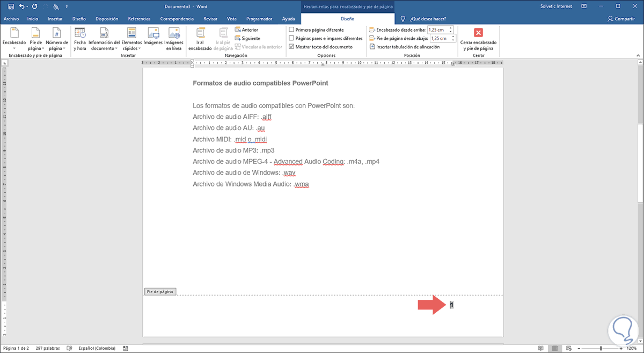The width and height of the screenshot is (644, 353).
Task: Switch to Read Mode view icon
Action: tap(541, 348)
